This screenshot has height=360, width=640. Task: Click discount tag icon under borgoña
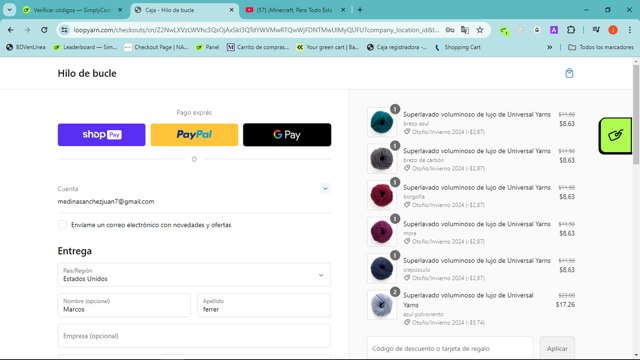(407, 204)
